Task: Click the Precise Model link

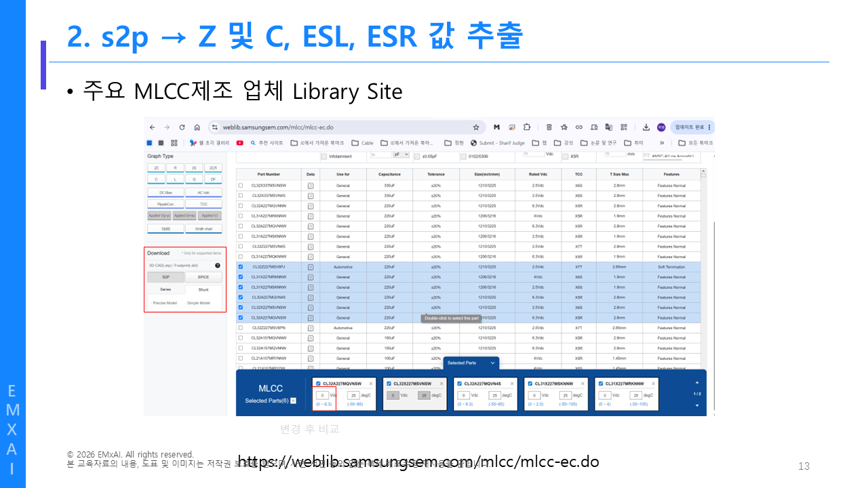Action: 165,303
